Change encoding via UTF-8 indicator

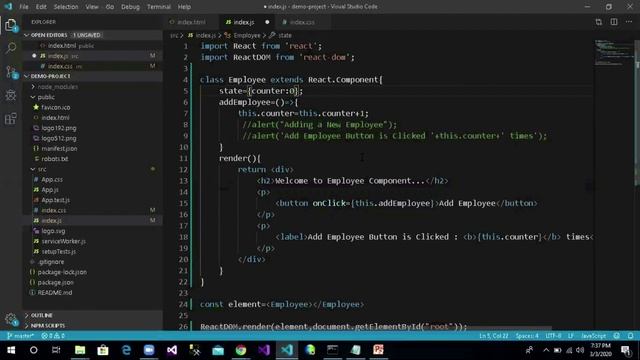tap(553, 336)
